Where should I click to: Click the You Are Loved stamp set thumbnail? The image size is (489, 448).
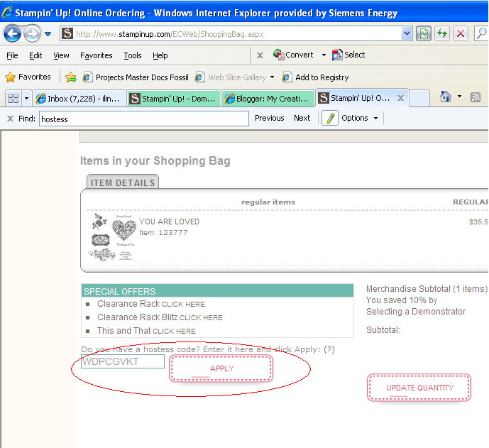coord(112,237)
